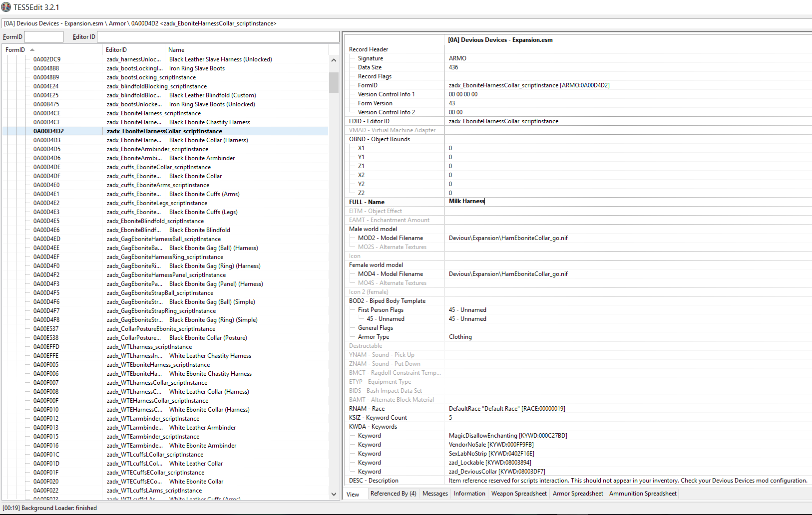
Task: Sort records by EditorID column header
Action: point(133,49)
